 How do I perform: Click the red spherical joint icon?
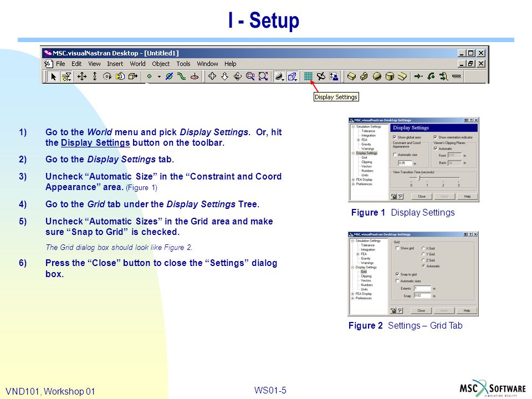[x=195, y=76]
